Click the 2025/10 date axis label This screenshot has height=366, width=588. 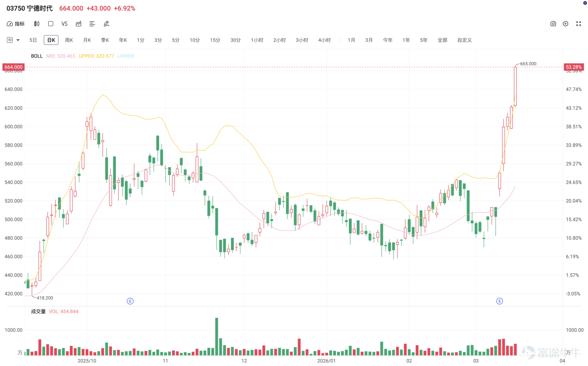tap(87, 361)
